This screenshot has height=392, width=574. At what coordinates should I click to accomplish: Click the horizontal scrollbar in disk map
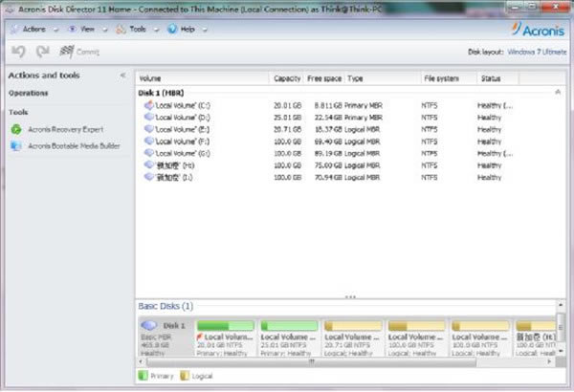(309, 361)
